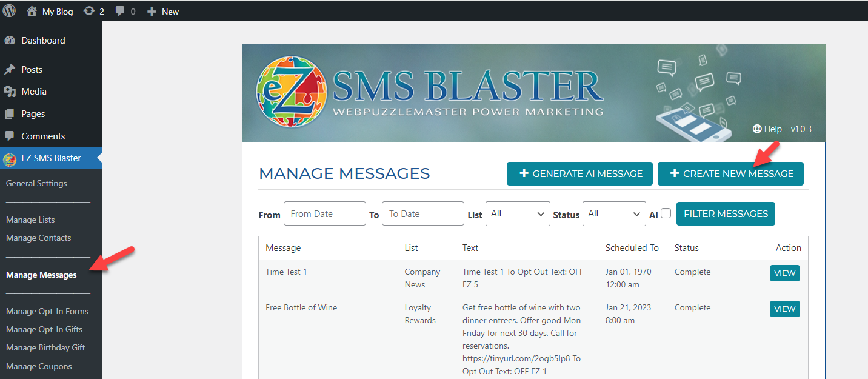Open Manage Birthday Gift submenu
The height and width of the screenshot is (379, 868).
[x=45, y=347]
